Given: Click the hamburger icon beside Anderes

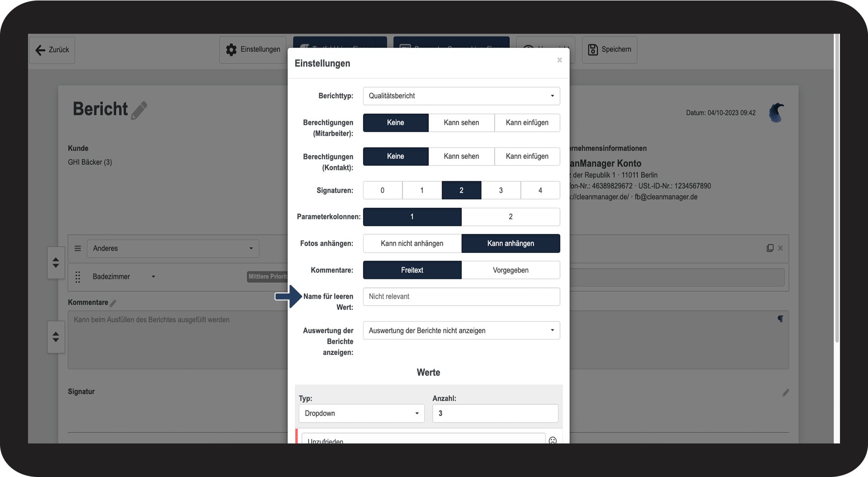Looking at the screenshot, I should [x=78, y=249].
